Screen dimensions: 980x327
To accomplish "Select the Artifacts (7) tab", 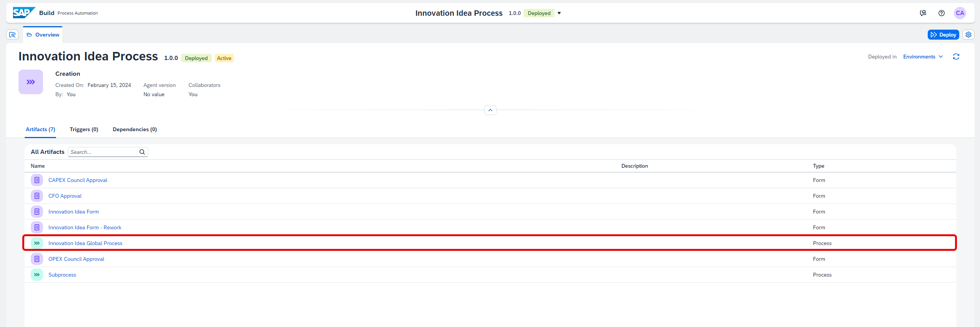I will 40,129.
